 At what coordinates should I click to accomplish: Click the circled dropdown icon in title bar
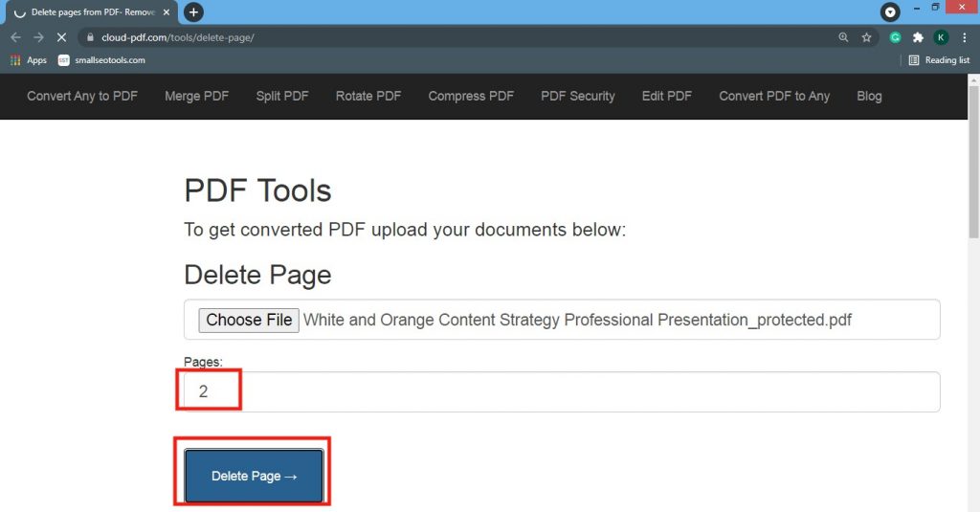pos(889,11)
